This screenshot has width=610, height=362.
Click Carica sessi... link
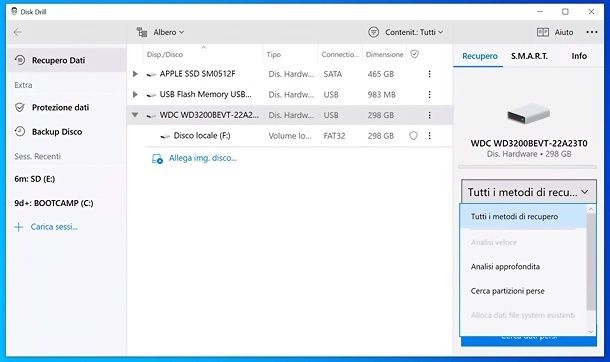54,227
